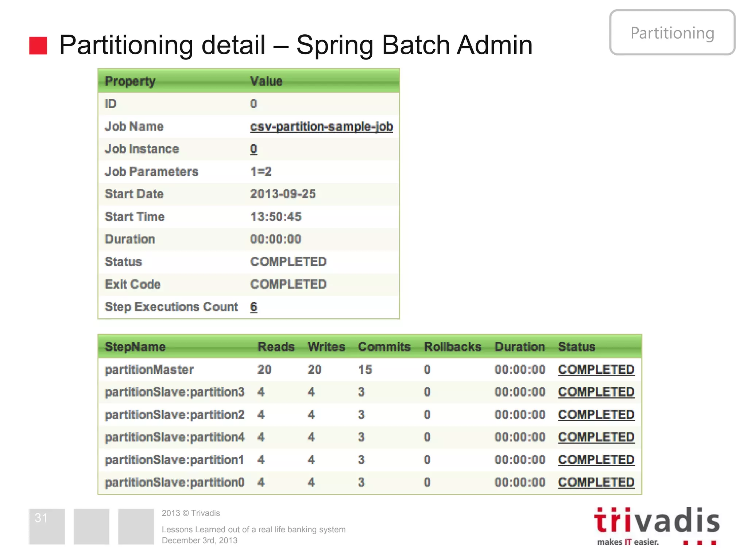Click the Commits column header
The image size is (747, 560).
coord(384,347)
